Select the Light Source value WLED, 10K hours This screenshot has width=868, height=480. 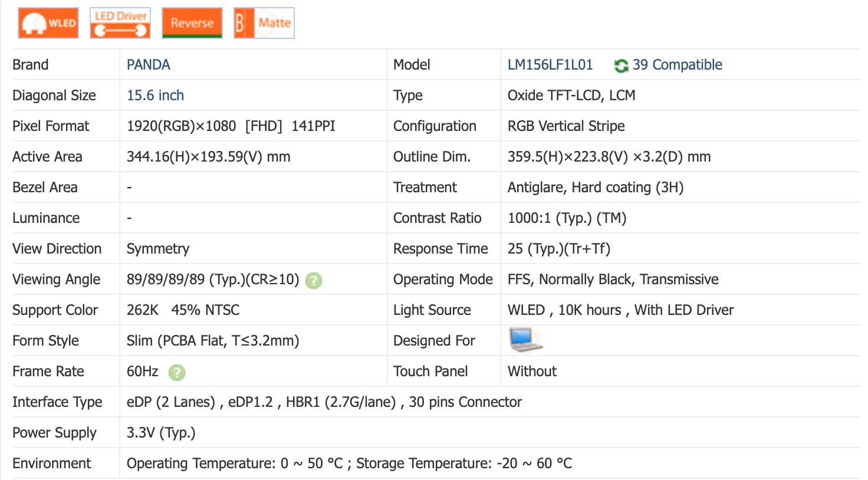(x=564, y=310)
